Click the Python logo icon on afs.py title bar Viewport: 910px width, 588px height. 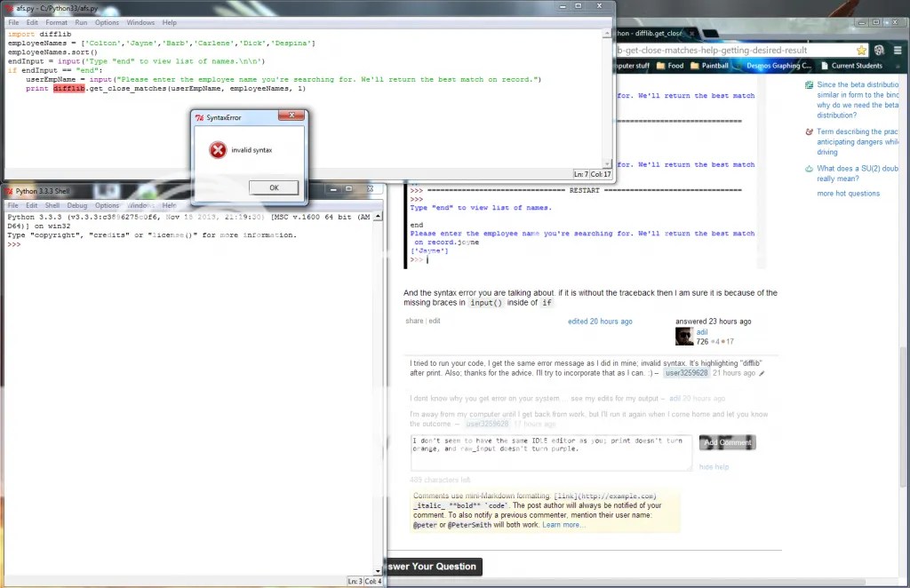coord(9,5)
